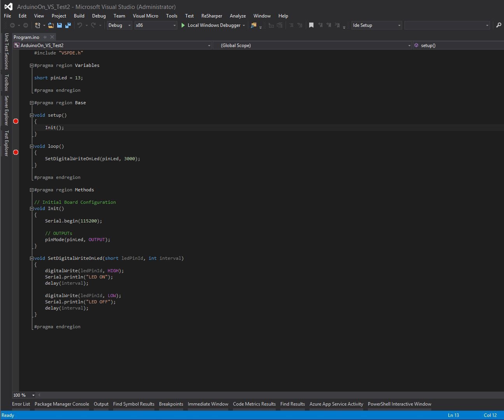Open the ReSharper menu
504x420 pixels.
click(x=212, y=16)
